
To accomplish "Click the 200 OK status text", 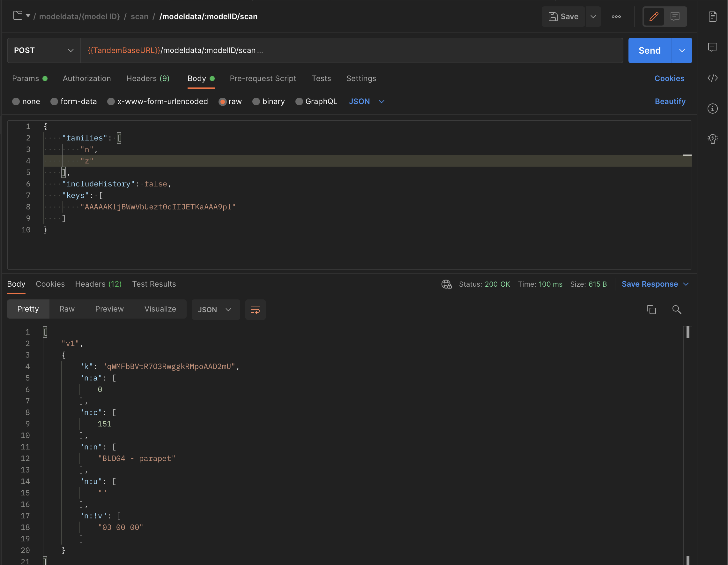I will click(497, 284).
